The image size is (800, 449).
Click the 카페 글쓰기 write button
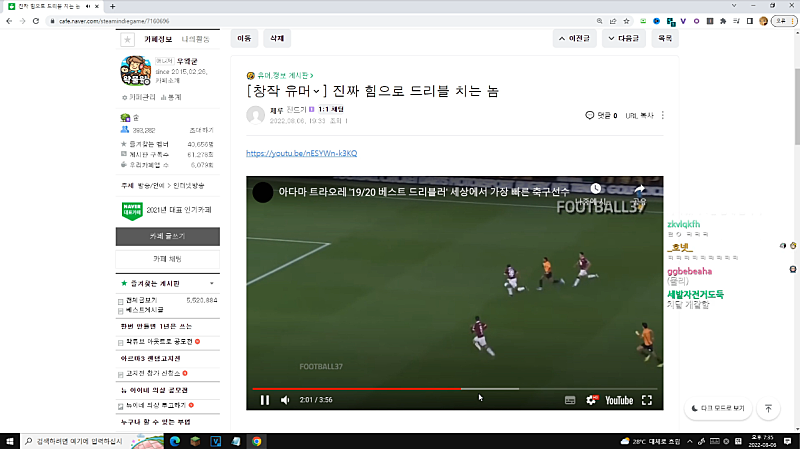[168, 237]
